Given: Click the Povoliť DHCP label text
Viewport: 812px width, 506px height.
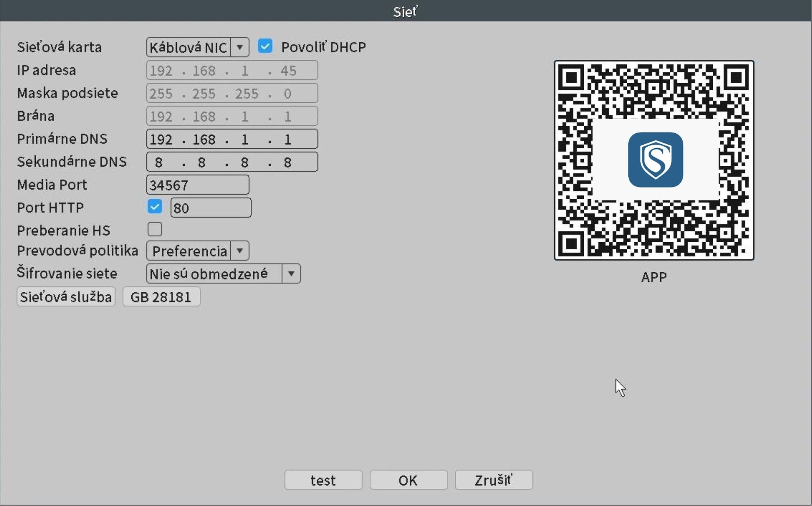Looking at the screenshot, I should coord(323,47).
